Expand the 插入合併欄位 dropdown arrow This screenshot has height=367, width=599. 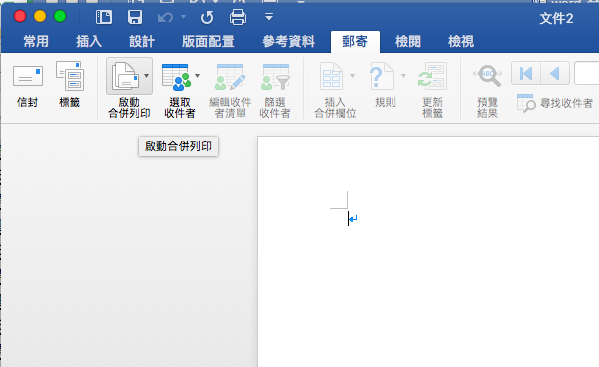coord(352,76)
